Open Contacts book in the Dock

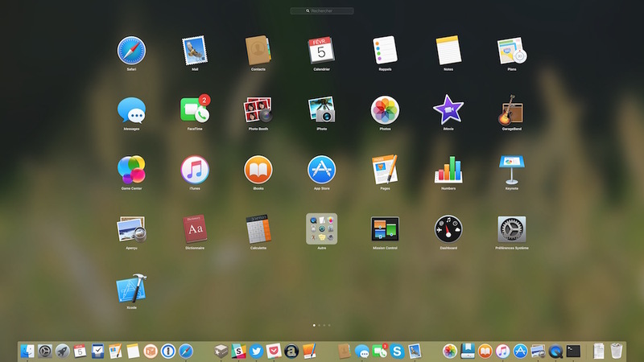(x=345, y=352)
